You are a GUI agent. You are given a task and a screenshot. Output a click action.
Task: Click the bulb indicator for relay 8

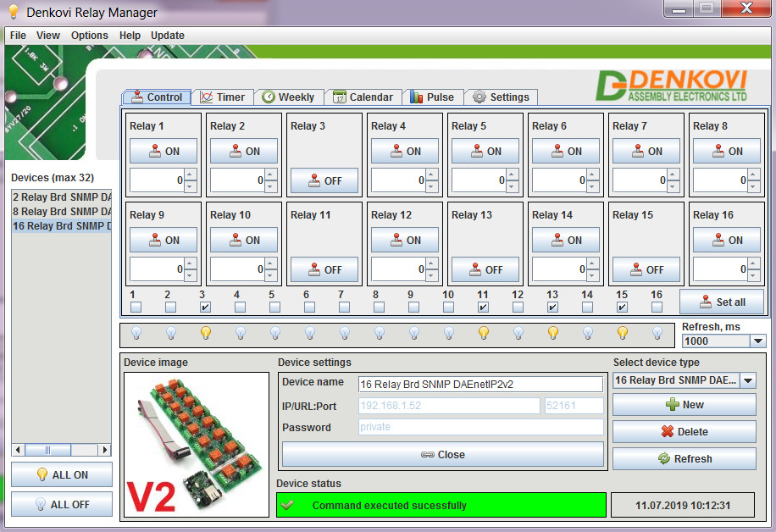(x=380, y=333)
